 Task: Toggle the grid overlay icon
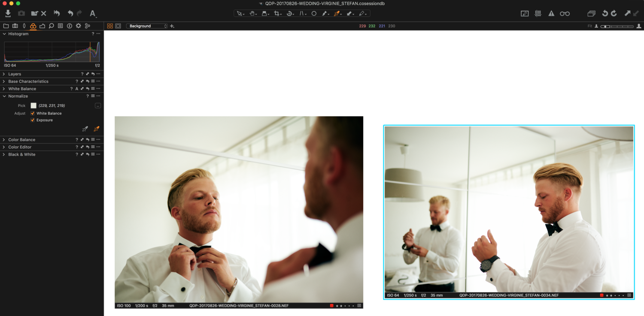click(538, 13)
